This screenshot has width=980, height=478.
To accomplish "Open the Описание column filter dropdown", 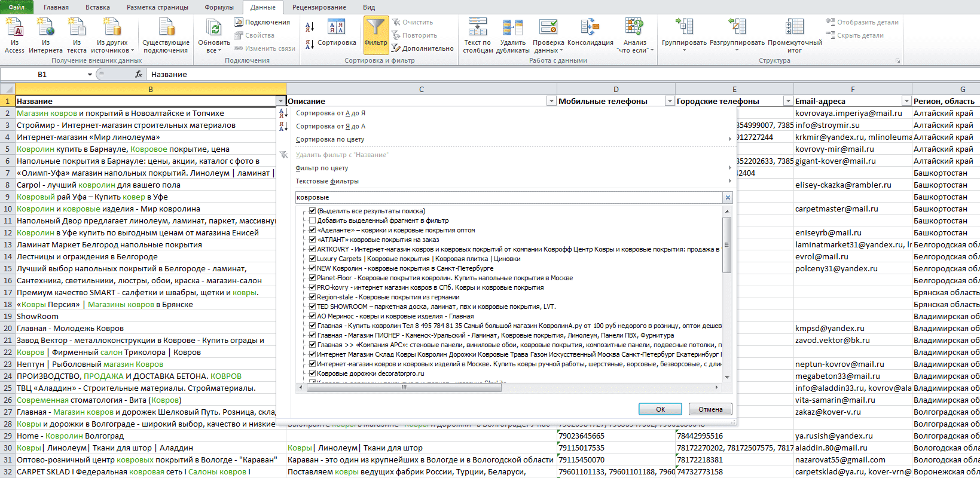I will (x=551, y=101).
